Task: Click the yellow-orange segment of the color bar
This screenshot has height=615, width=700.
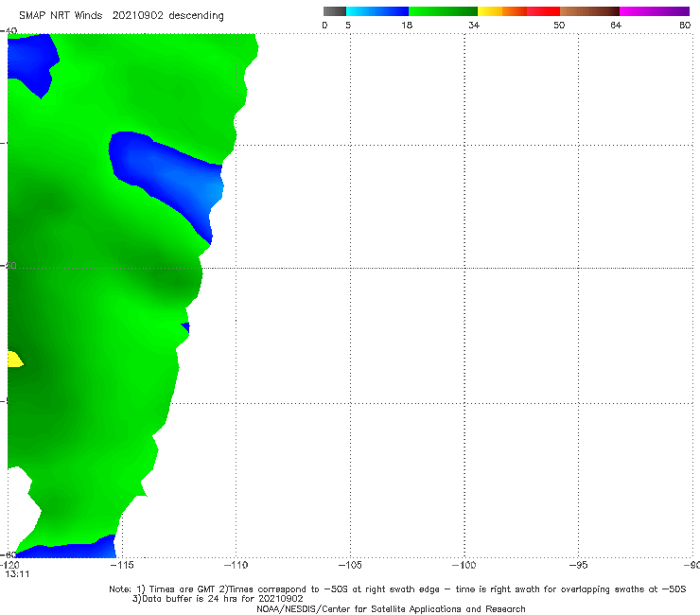Action: coord(502,11)
